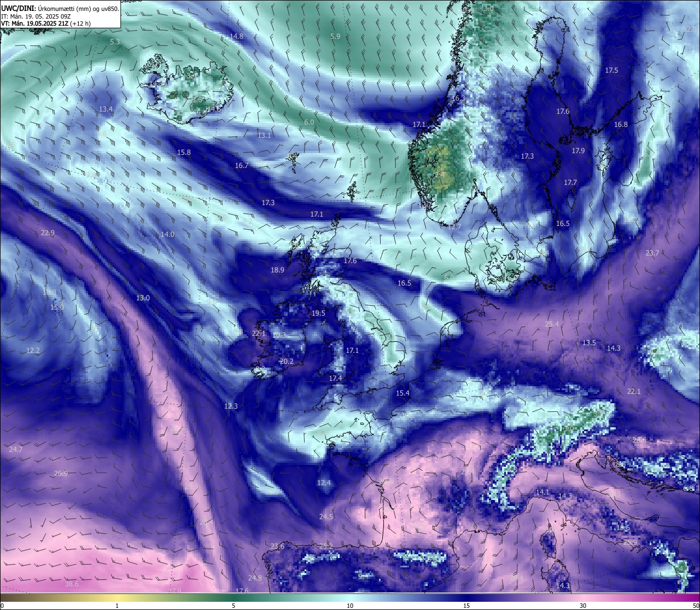Screen dimensions: 700x610
Task: Click the 24.5 value label
Action: click(326, 516)
